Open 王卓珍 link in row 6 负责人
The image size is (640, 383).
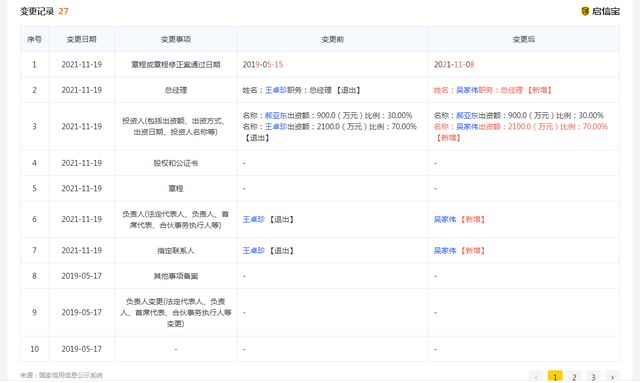253,220
